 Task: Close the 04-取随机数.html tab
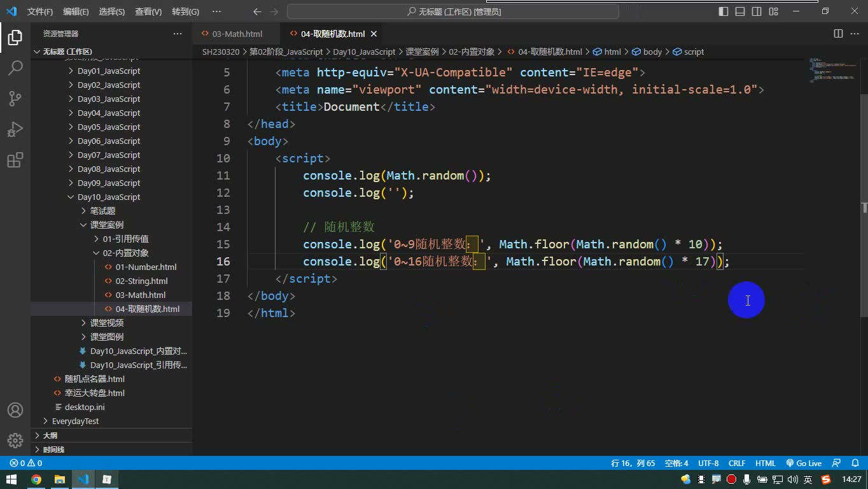click(374, 34)
